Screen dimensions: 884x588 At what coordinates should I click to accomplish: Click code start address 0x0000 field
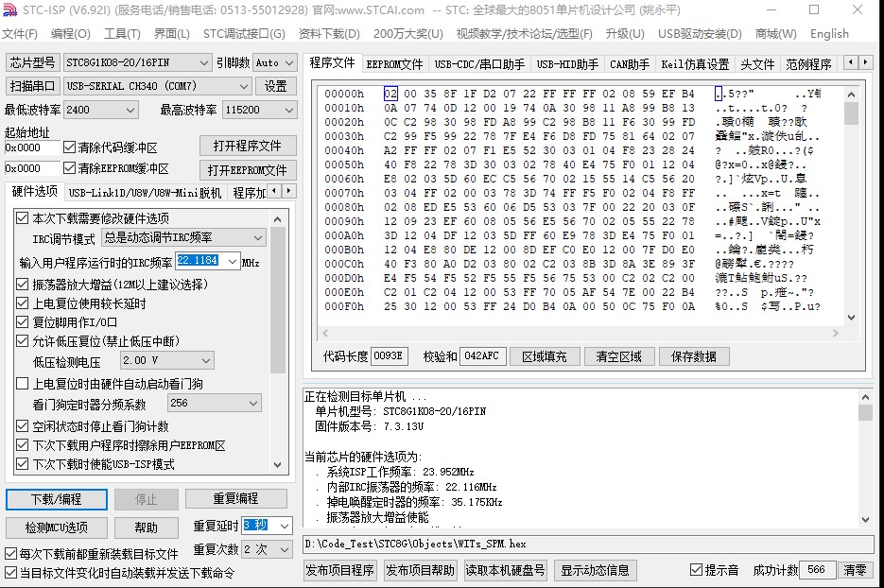pos(31,147)
